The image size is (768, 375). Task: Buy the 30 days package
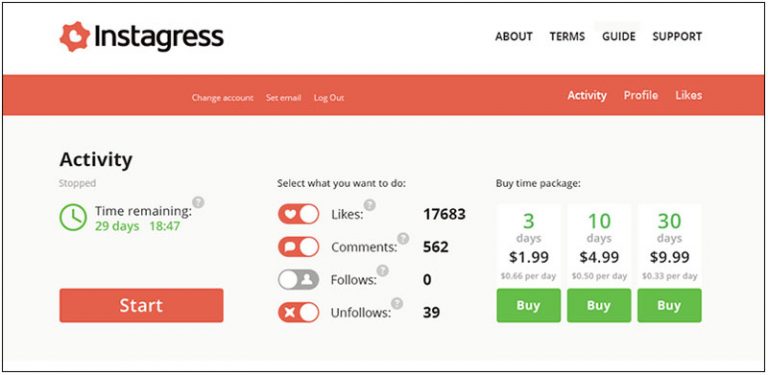[669, 305]
